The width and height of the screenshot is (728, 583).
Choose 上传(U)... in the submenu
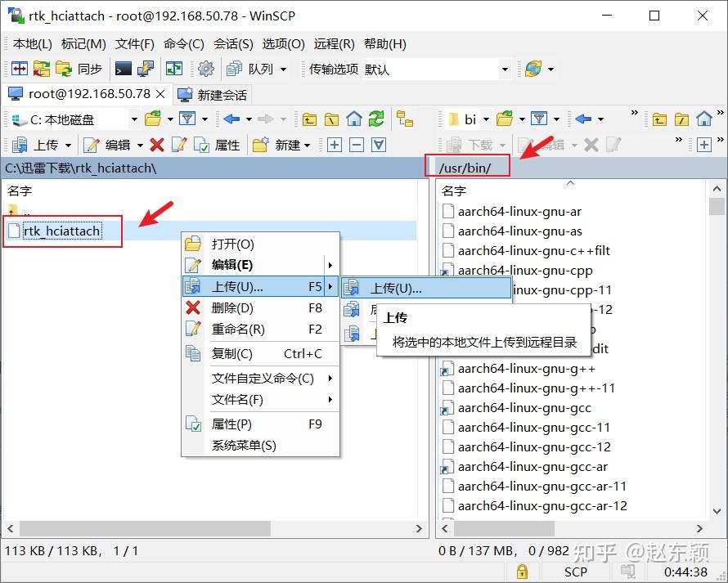point(426,289)
